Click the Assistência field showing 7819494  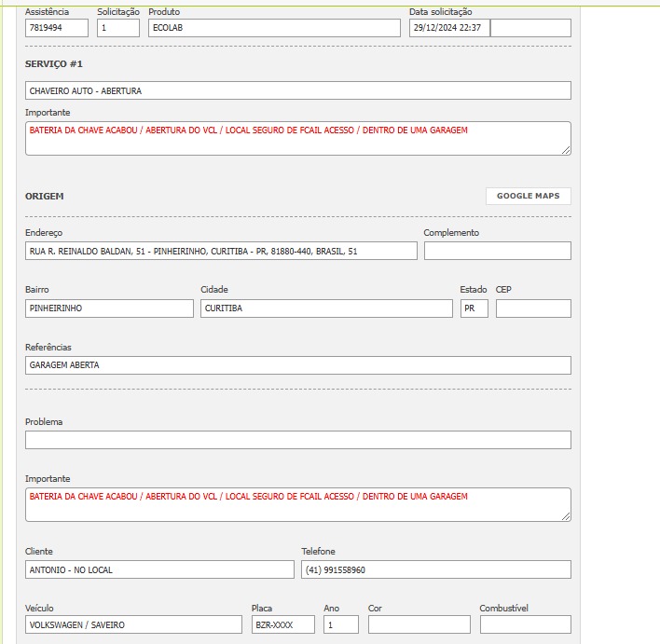coord(57,28)
